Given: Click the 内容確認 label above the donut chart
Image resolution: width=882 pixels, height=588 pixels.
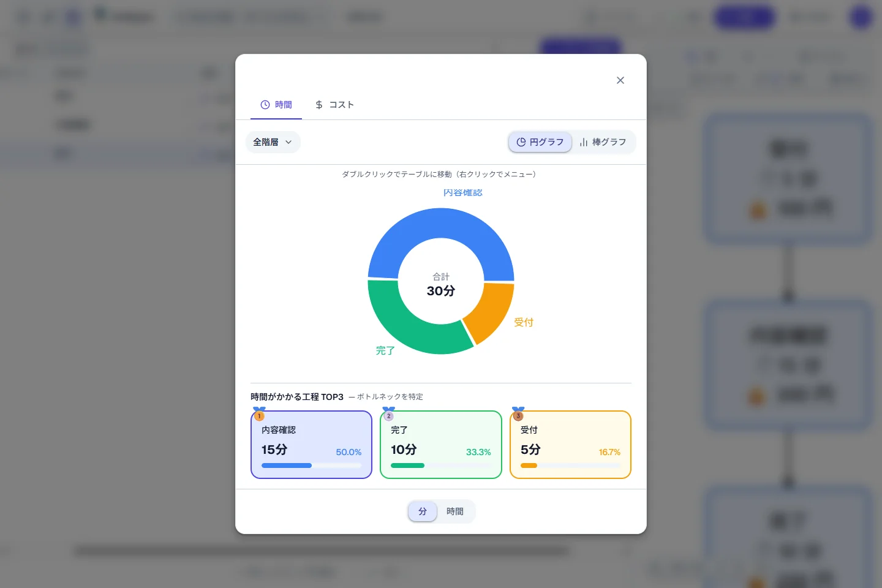Looking at the screenshot, I should 463,192.
